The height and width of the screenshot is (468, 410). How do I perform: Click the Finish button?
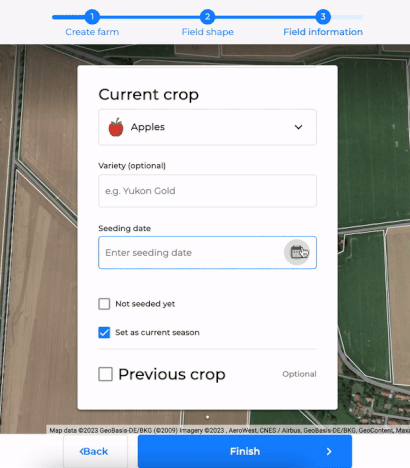[x=245, y=451]
